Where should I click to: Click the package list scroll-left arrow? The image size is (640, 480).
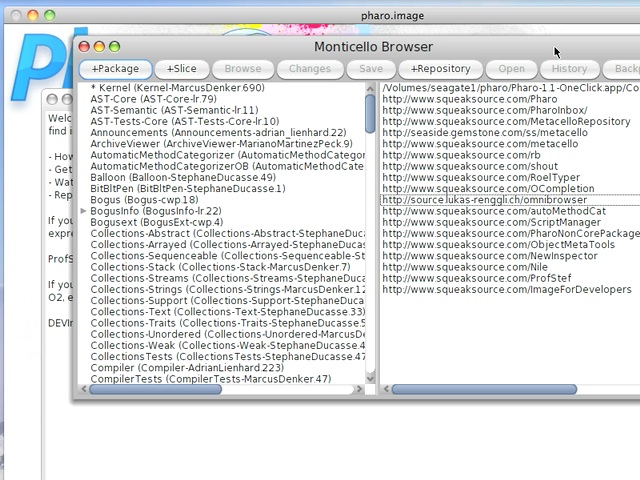click(x=84, y=389)
